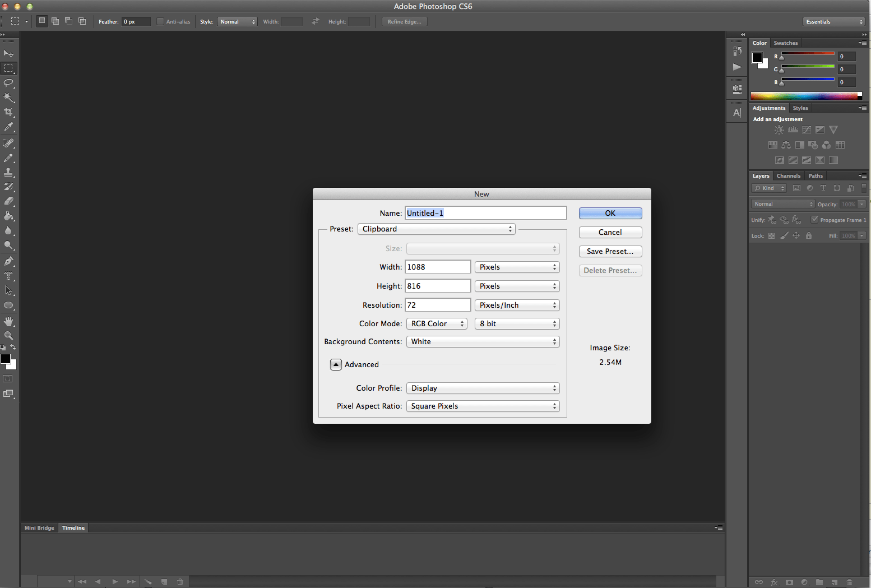Add Brightness/Contrast adjustment icon
This screenshot has height=588, width=871.
coord(779,129)
